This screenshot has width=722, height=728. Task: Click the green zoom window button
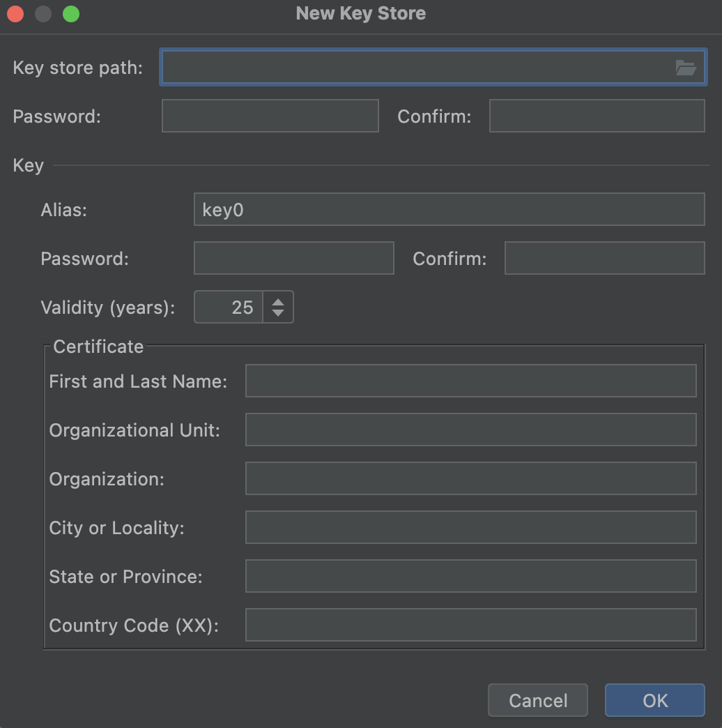[71, 14]
